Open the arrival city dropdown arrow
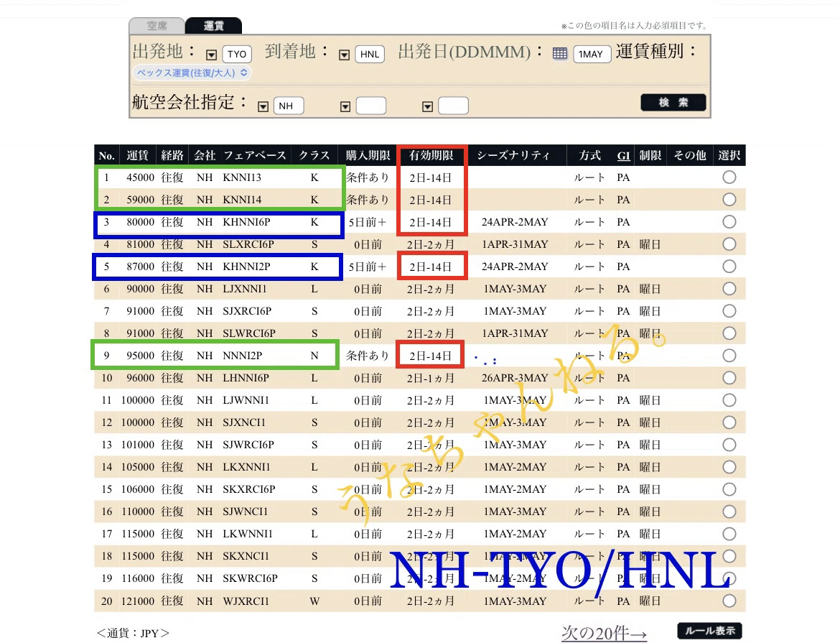840x643 pixels. (x=345, y=55)
